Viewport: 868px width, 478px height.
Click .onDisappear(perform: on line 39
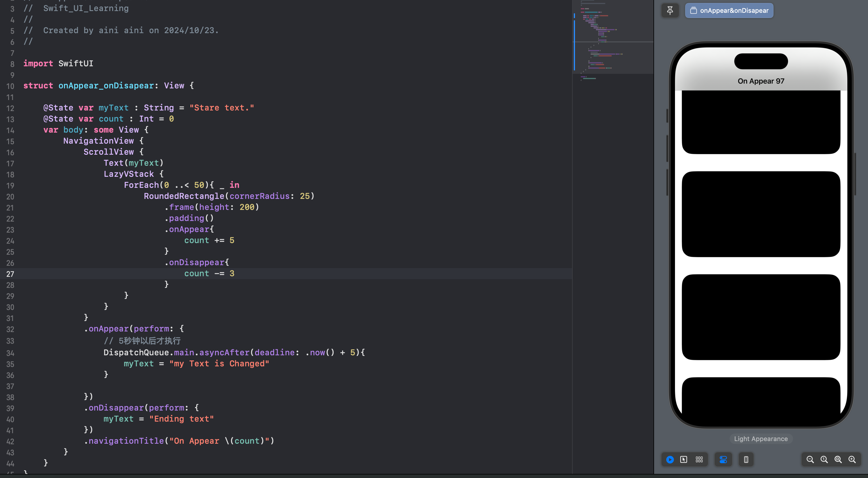point(136,408)
